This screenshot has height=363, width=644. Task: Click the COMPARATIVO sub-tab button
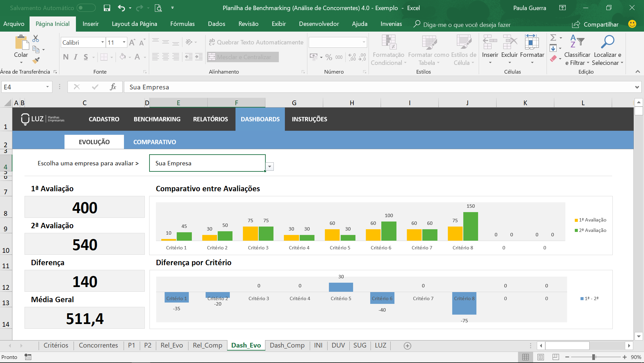coord(155,142)
